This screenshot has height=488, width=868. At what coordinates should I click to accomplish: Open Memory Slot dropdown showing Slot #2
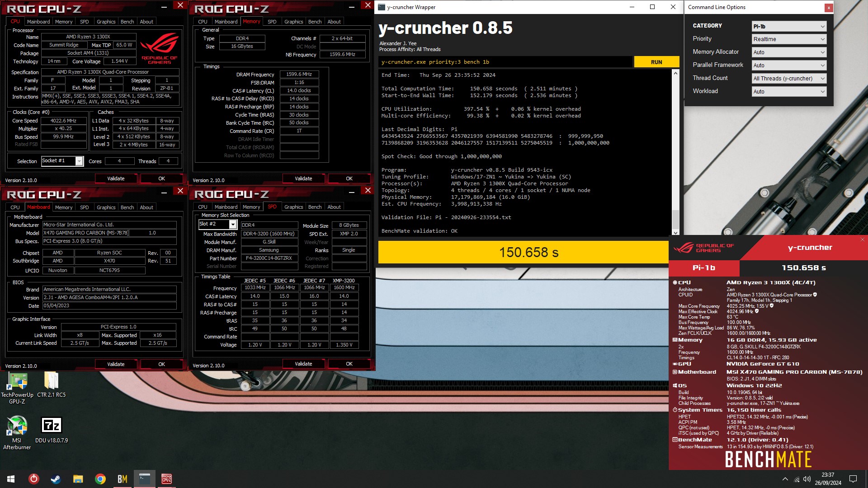tap(218, 224)
